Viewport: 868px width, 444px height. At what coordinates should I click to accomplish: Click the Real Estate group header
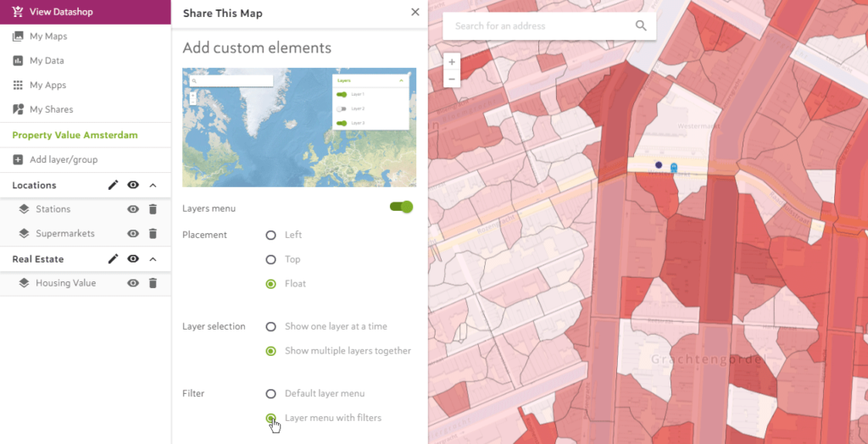coord(86,258)
